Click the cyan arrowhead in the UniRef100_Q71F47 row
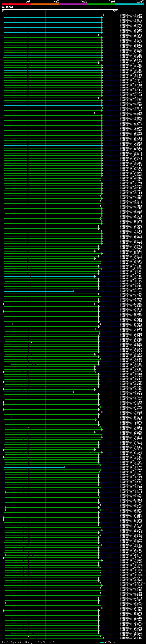This screenshot has height=644, width=146. click(73, 292)
